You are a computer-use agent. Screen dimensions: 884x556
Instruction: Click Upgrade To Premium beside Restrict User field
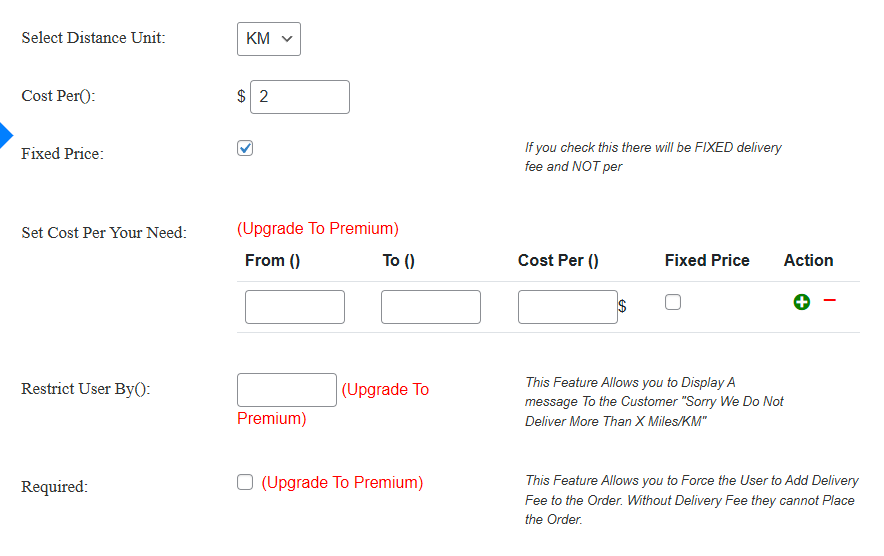click(x=385, y=390)
